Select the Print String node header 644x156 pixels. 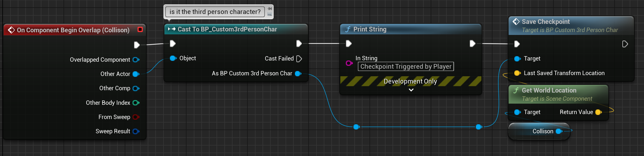click(411, 29)
